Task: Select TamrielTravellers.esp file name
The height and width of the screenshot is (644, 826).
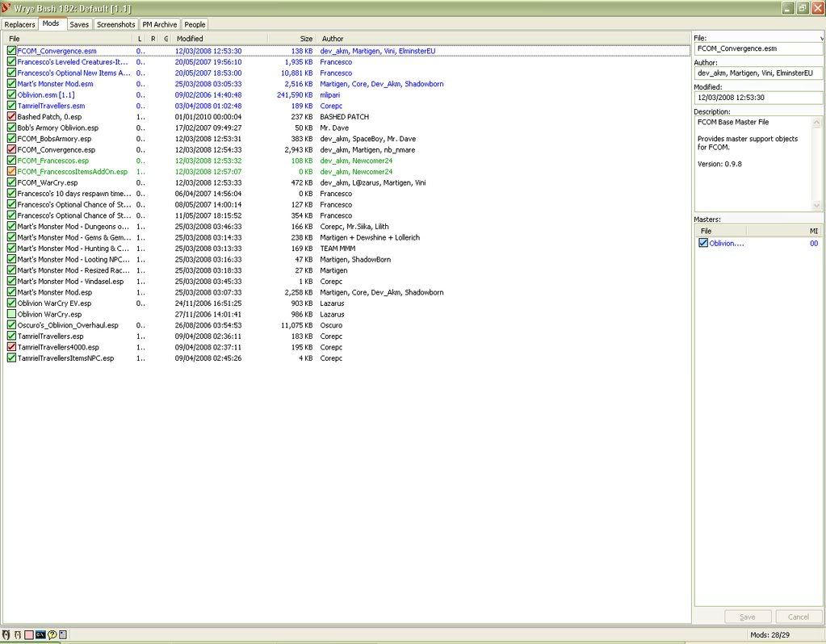Action: pos(51,336)
